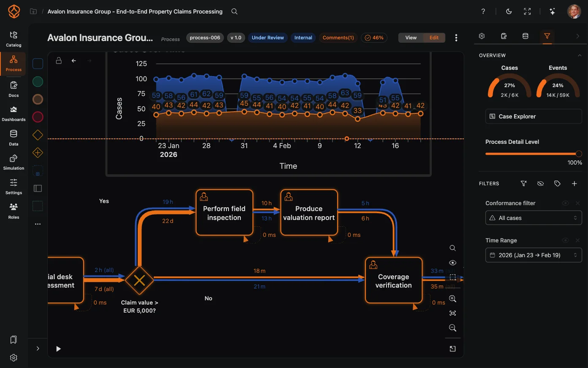Click the v 1.0 version badge

236,38
